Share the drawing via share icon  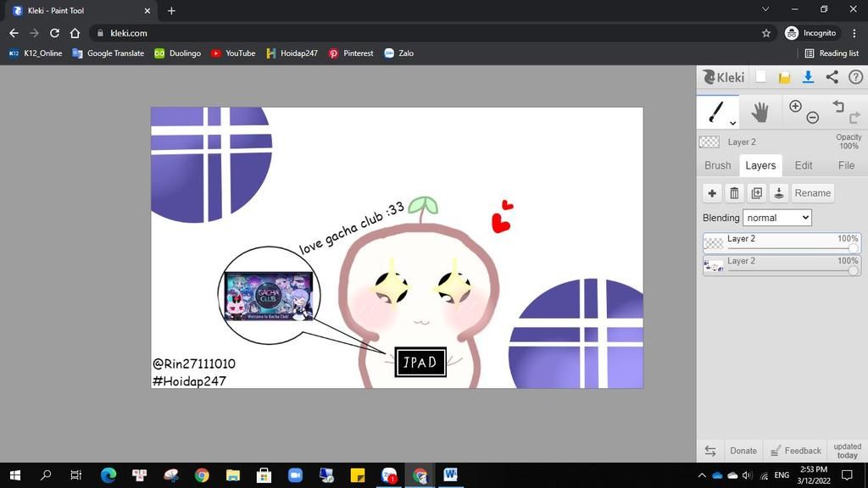click(832, 77)
